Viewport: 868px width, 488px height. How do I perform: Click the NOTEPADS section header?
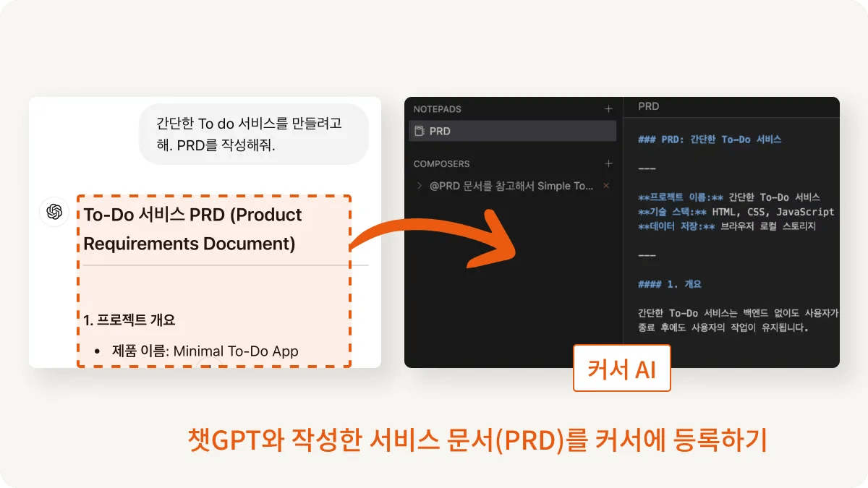[437, 109]
